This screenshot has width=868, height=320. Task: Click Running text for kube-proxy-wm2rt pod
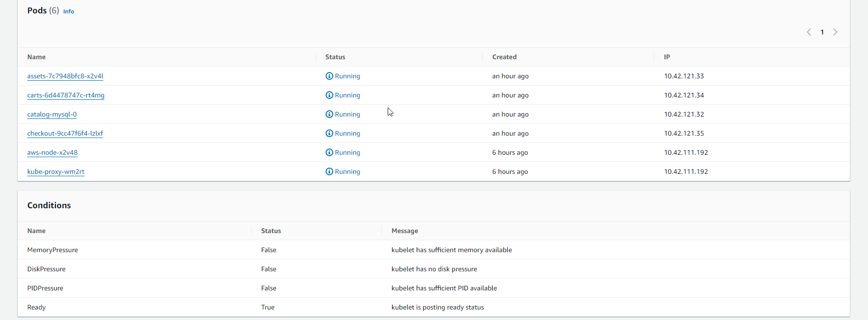348,171
